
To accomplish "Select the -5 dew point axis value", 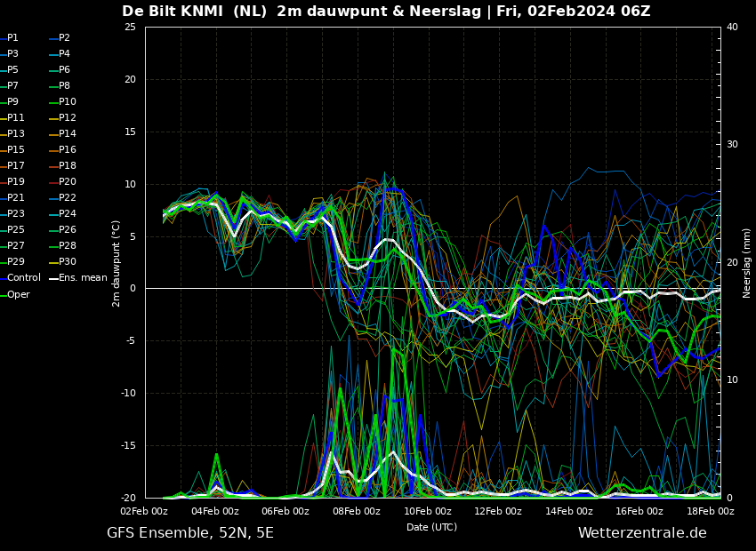I will tap(132, 341).
